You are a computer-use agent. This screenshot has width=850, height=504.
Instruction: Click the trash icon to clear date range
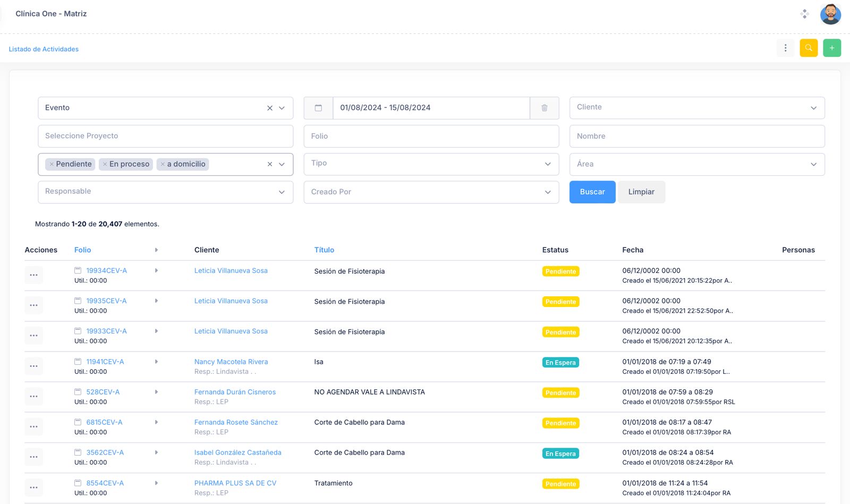[x=544, y=108]
